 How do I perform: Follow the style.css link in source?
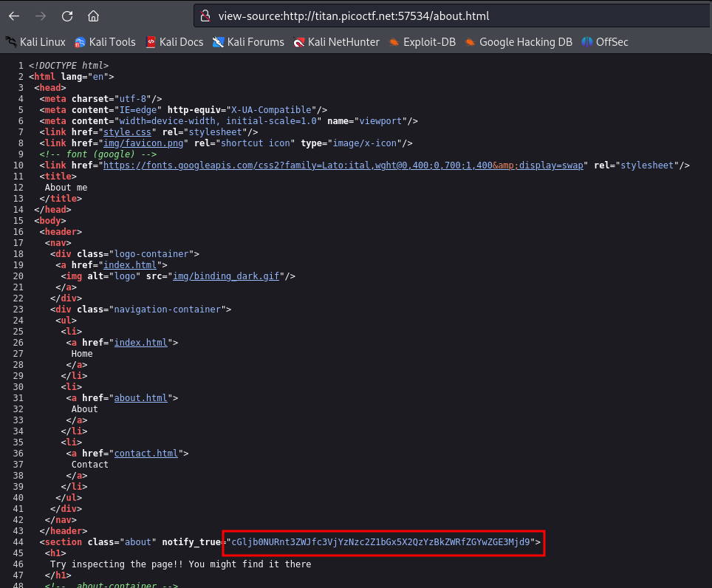127,132
